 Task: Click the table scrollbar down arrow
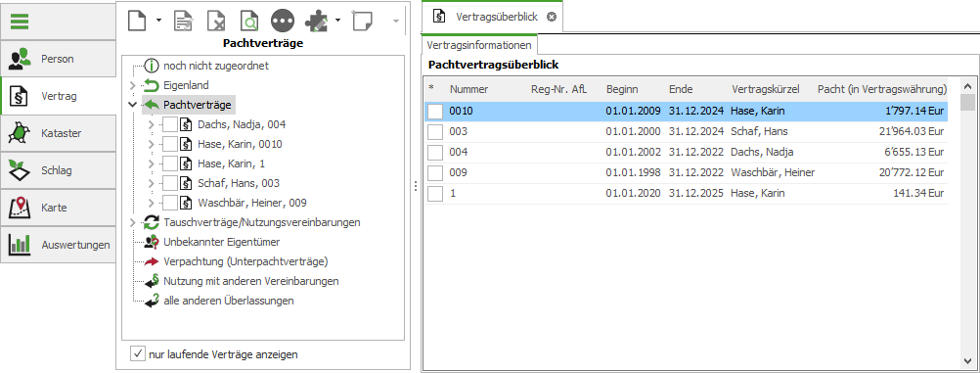pos(967,361)
